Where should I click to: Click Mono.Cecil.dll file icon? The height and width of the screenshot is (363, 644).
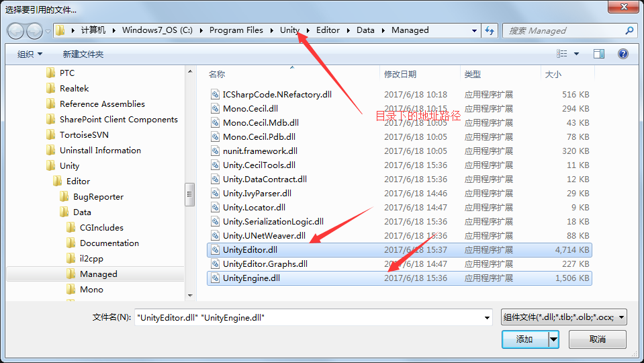[x=215, y=108]
